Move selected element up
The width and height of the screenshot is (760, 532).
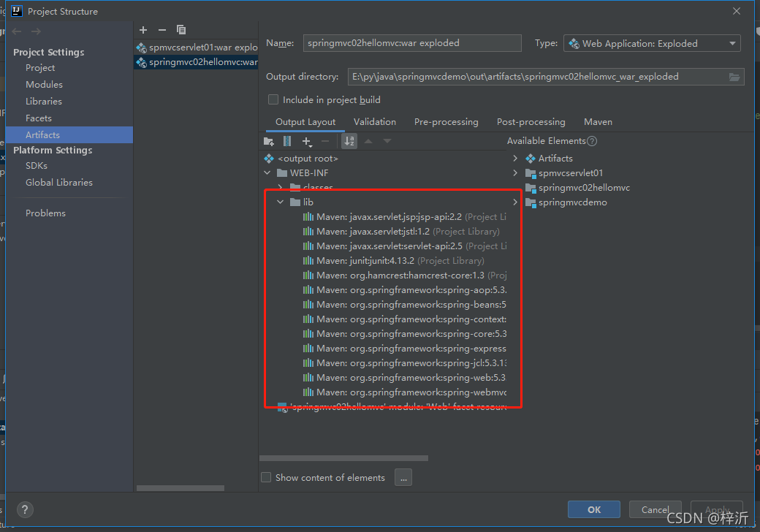pos(368,142)
